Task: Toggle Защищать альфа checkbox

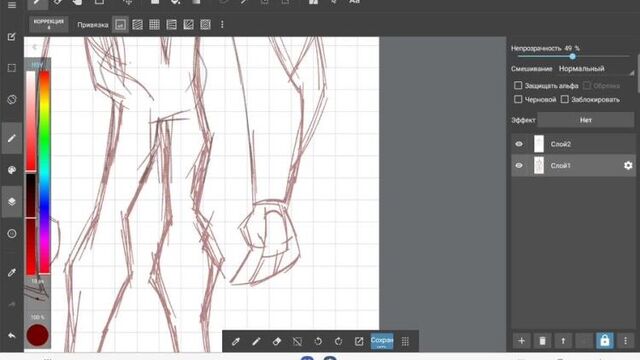Action: coord(518,85)
